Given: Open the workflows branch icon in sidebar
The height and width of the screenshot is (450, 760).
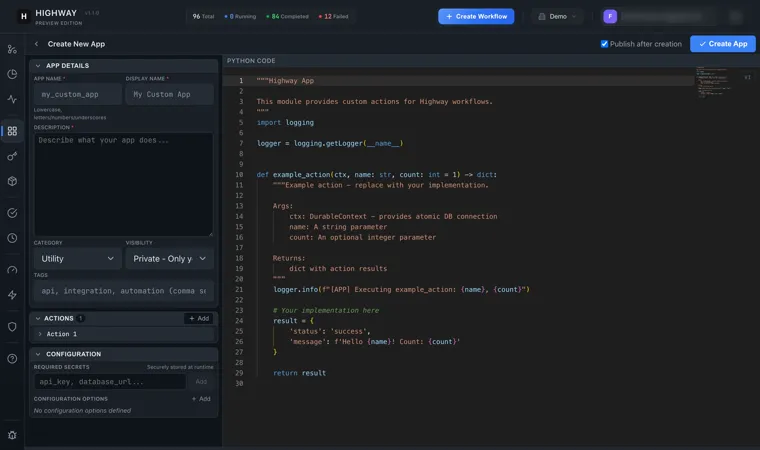Looking at the screenshot, I should 12,49.
